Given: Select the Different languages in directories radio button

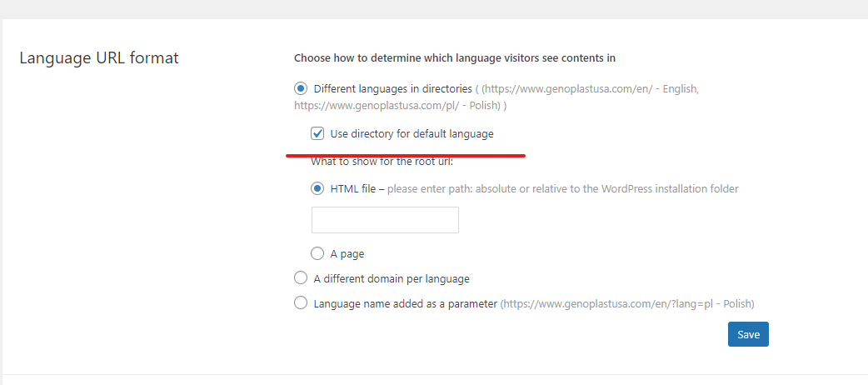Looking at the screenshot, I should [x=301, y=88].
